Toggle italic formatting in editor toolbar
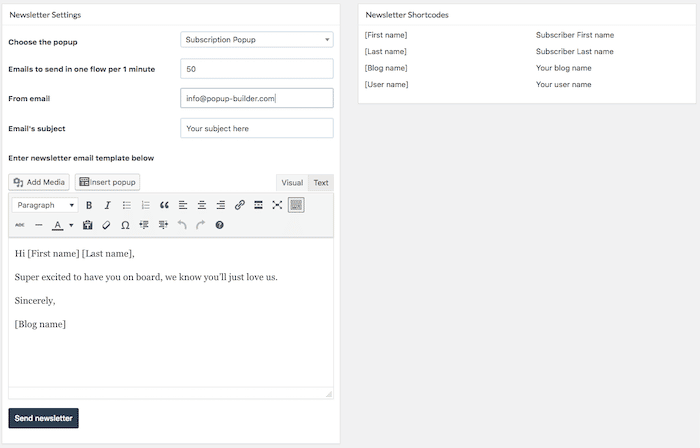Viewport: 700px width, 448px height. (x=108, y=205)
